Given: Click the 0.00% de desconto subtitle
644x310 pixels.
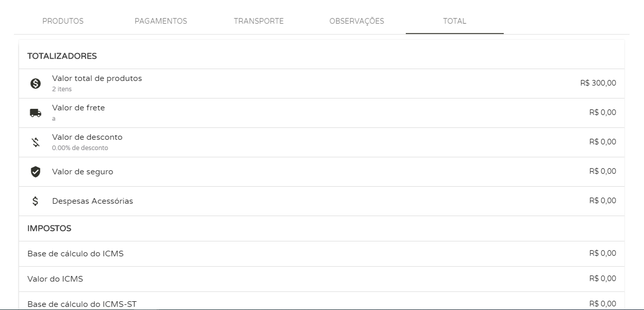Looking at the screenshot, I should (80, 148).
